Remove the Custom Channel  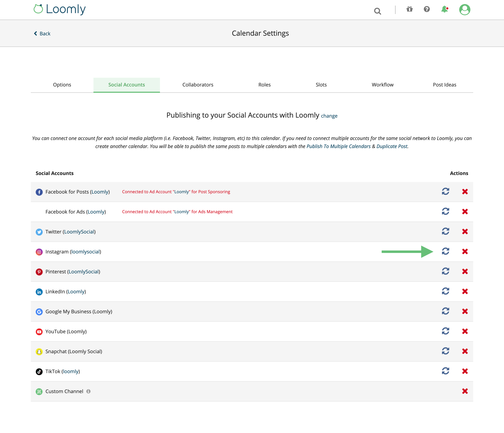pos(465,391)
